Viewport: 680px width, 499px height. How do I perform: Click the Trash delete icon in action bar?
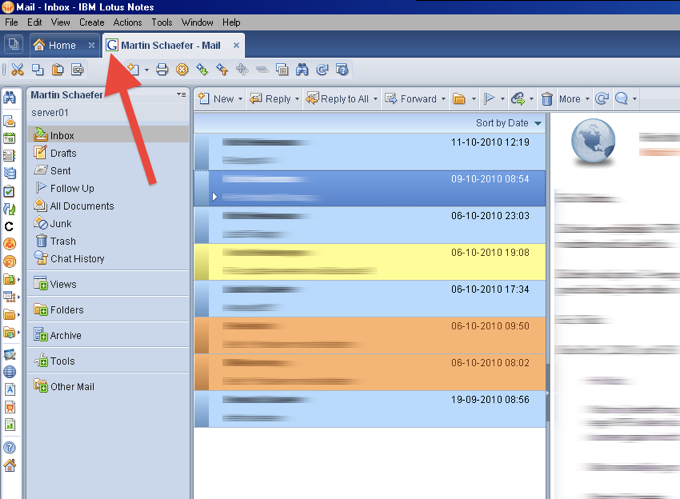(547, 99)
